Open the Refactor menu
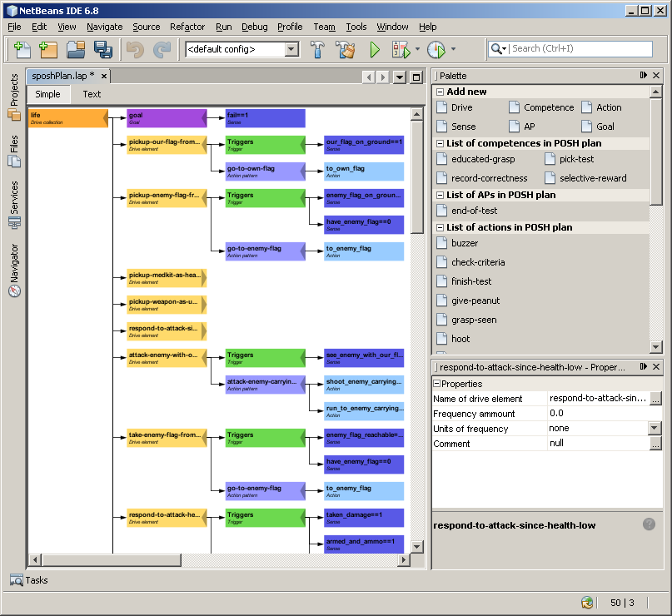 tap(187, 27)
